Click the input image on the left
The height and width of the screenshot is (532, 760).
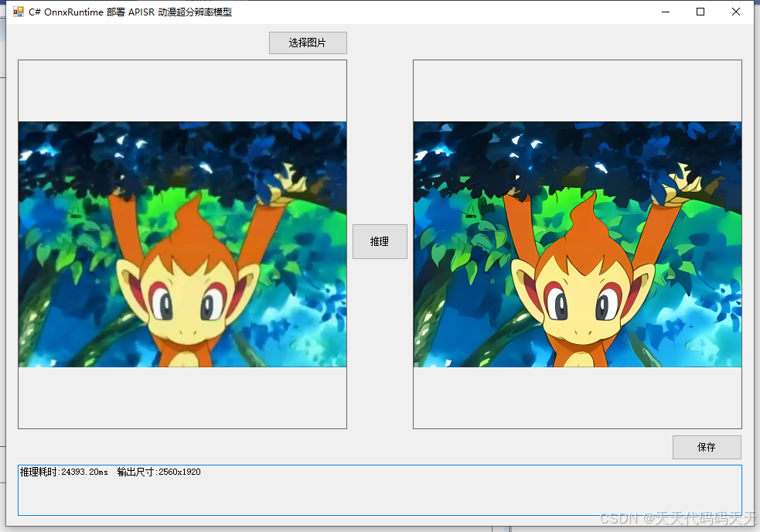click(182, 244)
